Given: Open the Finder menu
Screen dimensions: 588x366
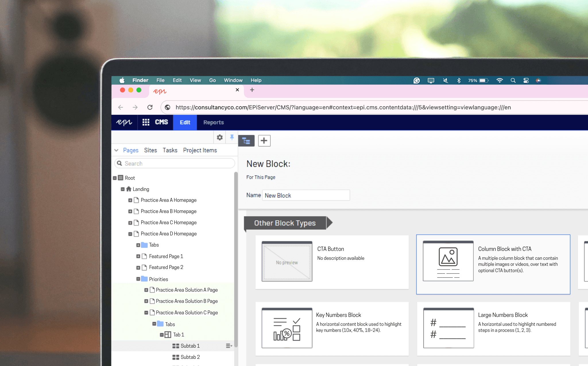Looking at the screenshot, I should pos(140,80).
